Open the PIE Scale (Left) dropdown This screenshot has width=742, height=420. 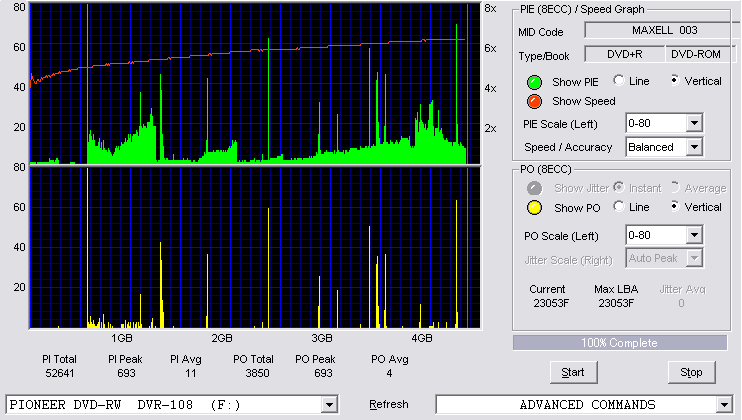694,123
